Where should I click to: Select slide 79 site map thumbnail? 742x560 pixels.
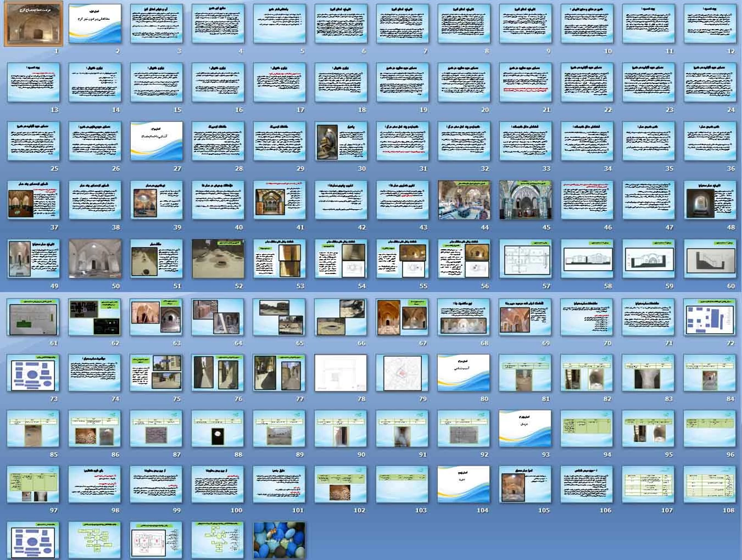tap(403, 373)
